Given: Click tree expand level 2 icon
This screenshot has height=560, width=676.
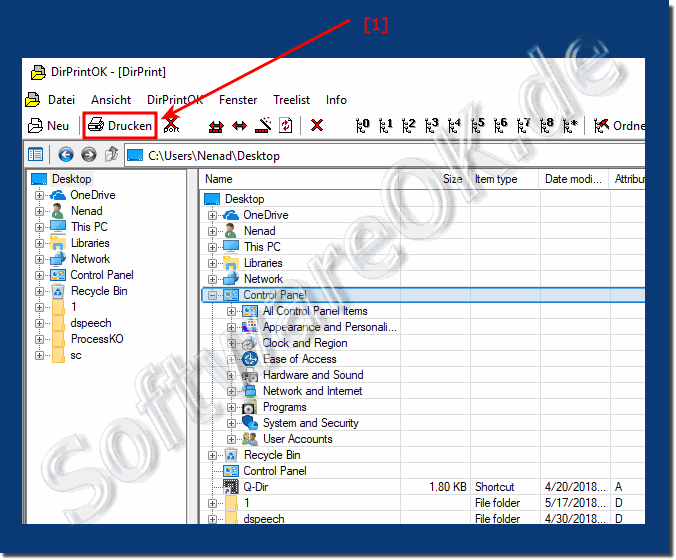Looking at the screenshot, I should click(x=409, y=125).
